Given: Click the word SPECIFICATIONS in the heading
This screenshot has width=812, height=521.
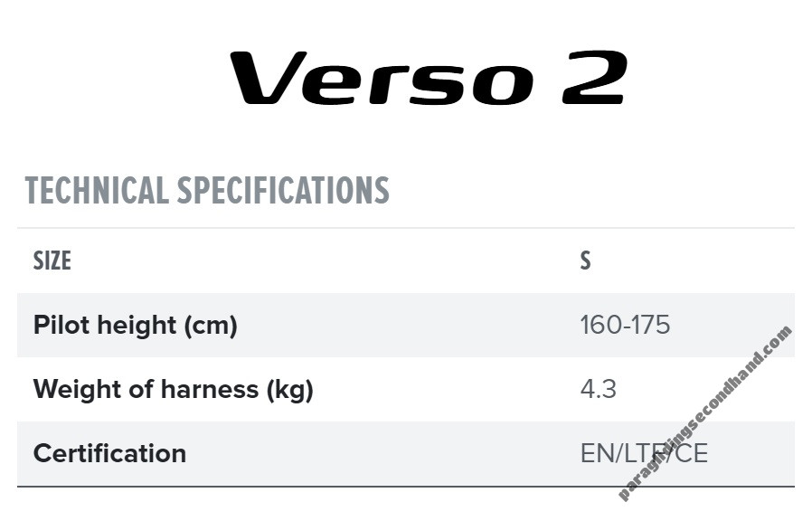Looking at the screenshot, I should [x=283, y=190].
